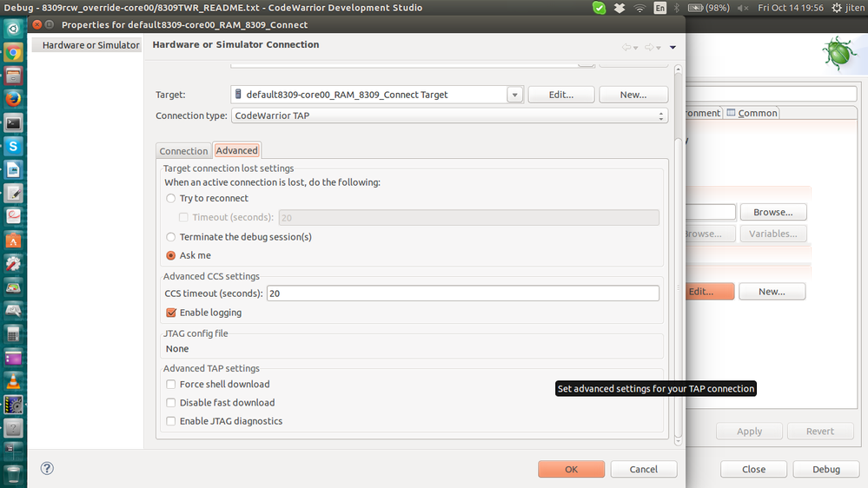This screenshot has height=488, width=868.
Task: Open the Calculator dock icon
Action: pyautogui.click(x=13, y=334)
